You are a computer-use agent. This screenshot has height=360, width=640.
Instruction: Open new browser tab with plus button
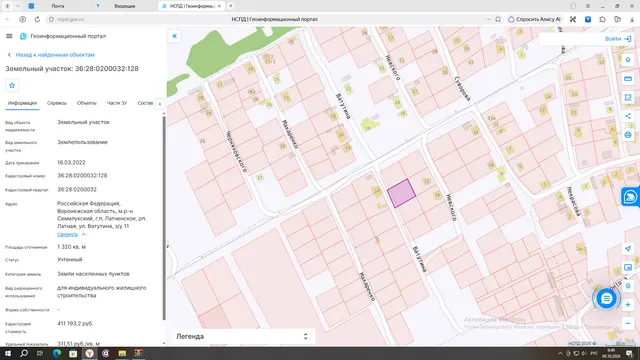[231, 6]
